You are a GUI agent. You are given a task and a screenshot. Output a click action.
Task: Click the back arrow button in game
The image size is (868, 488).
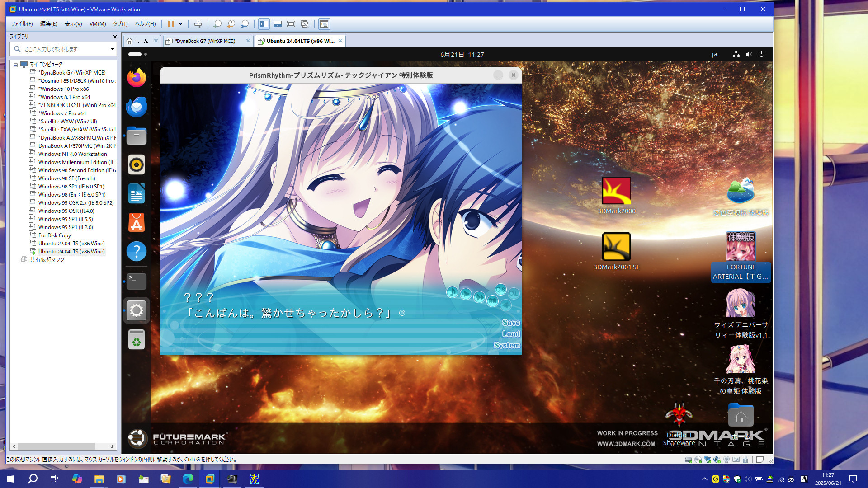point(506,305)
